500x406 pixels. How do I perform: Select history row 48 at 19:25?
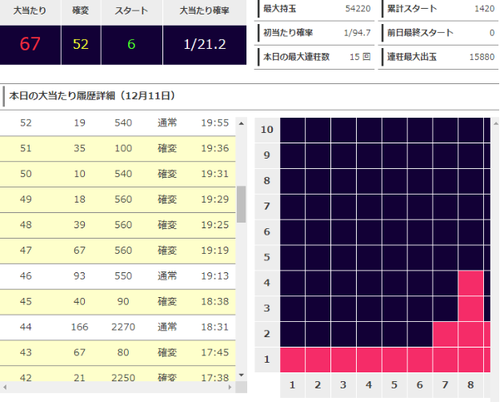coord(118,225)
